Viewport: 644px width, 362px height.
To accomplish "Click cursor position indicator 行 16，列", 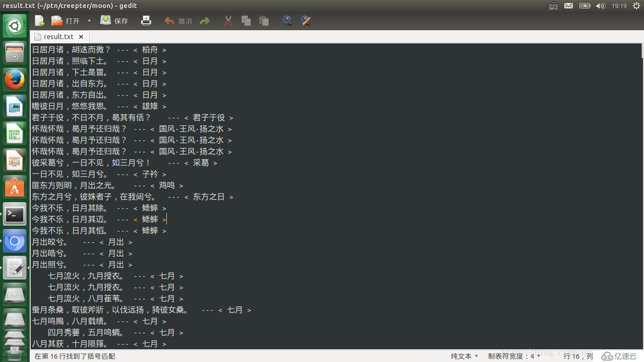I will pyautogui.click(x=578, y=356).
